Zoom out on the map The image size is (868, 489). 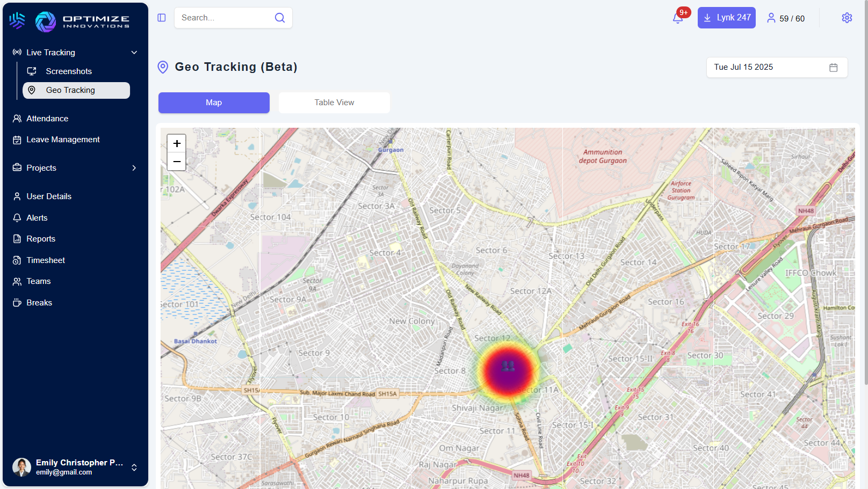point(177,162)
